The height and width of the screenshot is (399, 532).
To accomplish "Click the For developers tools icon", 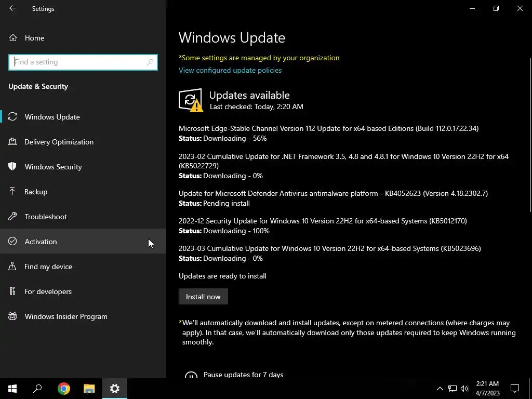I will click(12, 291).
